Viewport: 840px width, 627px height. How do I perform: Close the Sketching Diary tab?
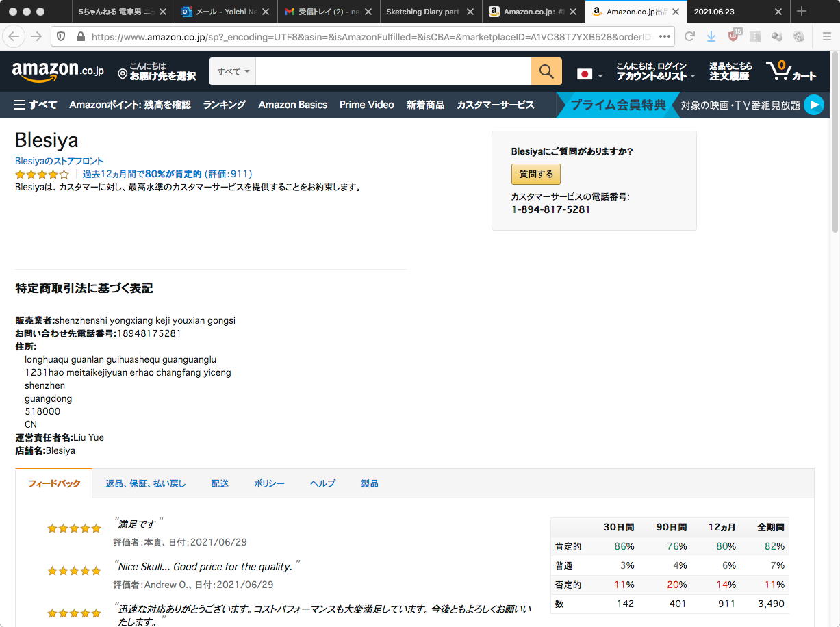tap(470, 12)
